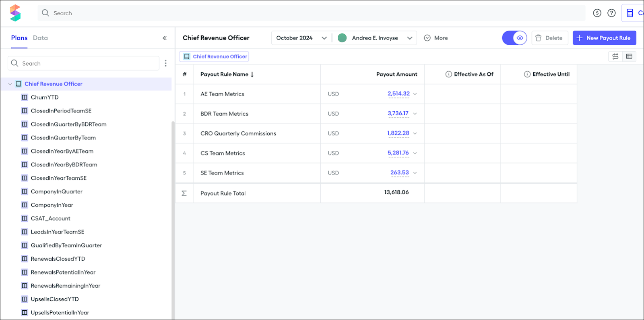The width and height of the screenshot is (644, 320).
Task: Expand the CS Team Metrics amount chevron
Action: (415, 153)
